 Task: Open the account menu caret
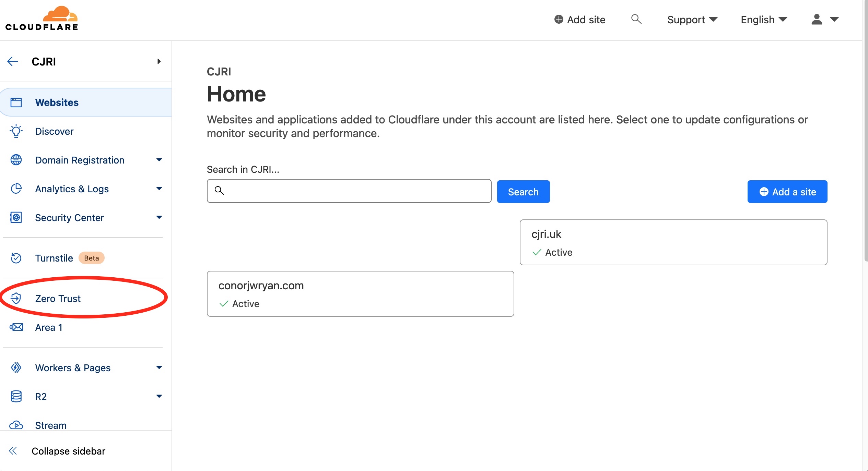pos(834,19)
